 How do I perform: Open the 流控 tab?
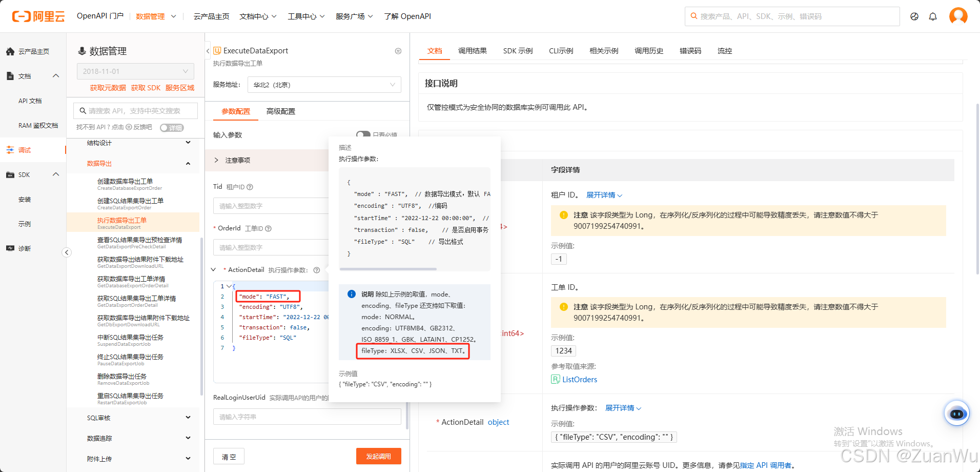pyautogui.click(x=725, y=51)
